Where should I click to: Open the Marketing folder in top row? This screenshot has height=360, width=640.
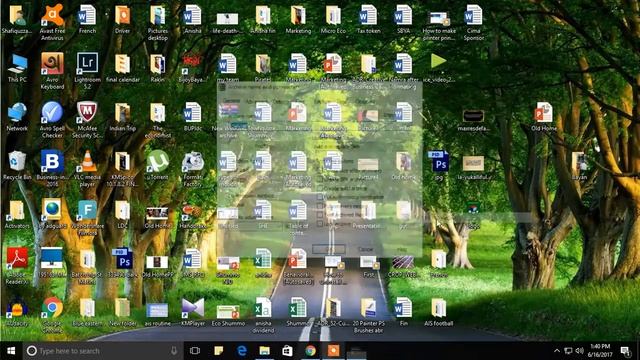coord(298,19)
